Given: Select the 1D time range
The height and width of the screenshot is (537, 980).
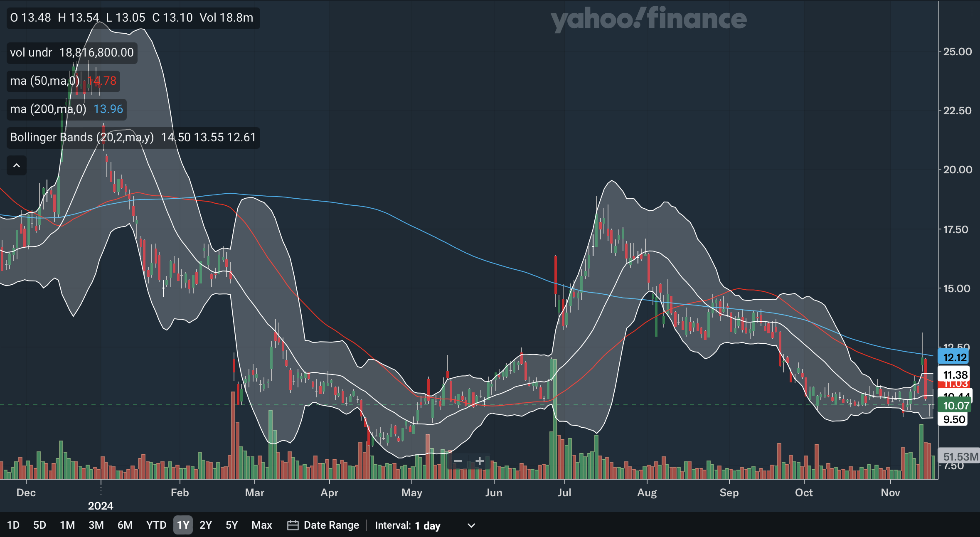Looking at the screenshot, I should 13,525.
